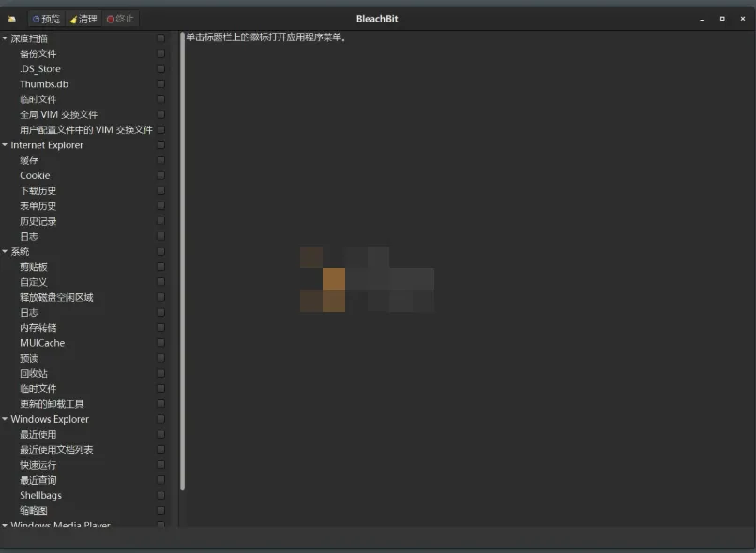Screen dimensions: 756x553
Task: Collapse the Windows Explorer category
Action: [5, 419]
